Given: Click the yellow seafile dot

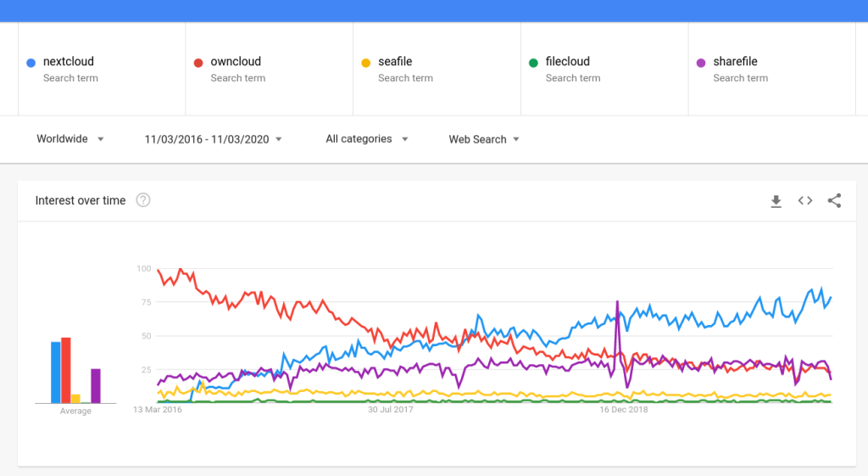Looking at the screenshot, I should click(x=366, y=63).
